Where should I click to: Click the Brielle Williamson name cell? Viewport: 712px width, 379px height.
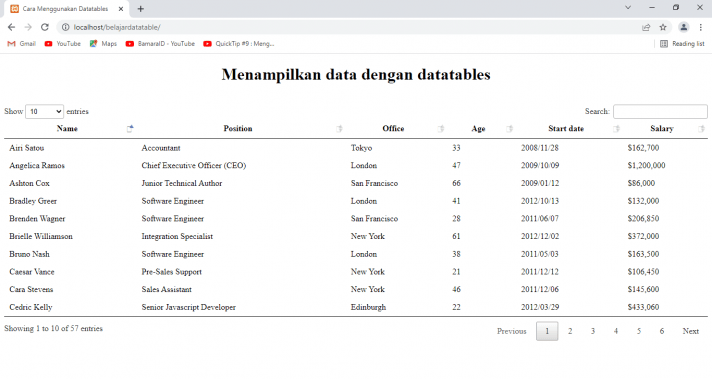[41, 236]
